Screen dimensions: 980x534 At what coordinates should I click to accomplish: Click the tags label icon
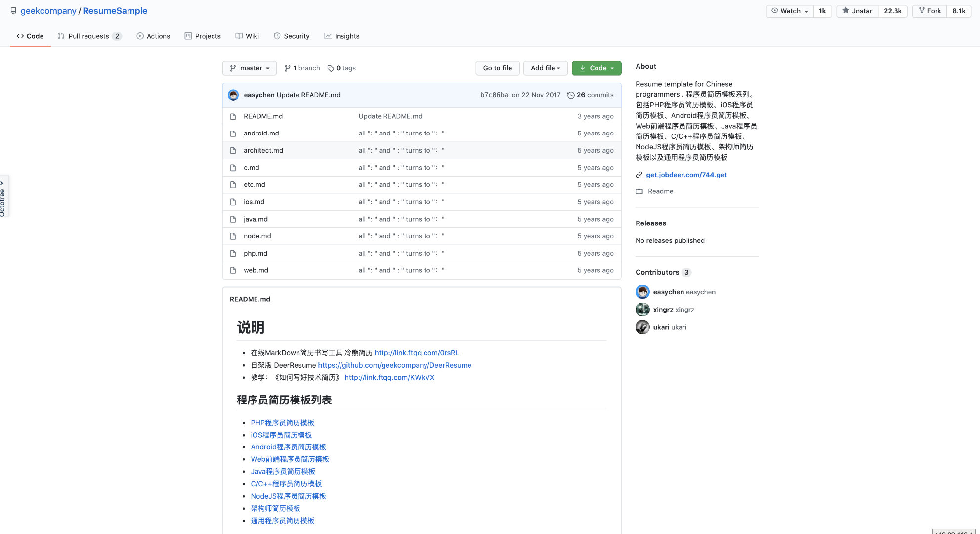[x=331, y=68]
